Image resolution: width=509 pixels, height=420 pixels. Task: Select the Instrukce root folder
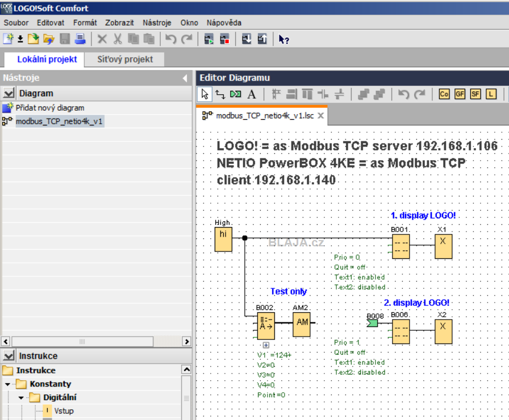36,371
